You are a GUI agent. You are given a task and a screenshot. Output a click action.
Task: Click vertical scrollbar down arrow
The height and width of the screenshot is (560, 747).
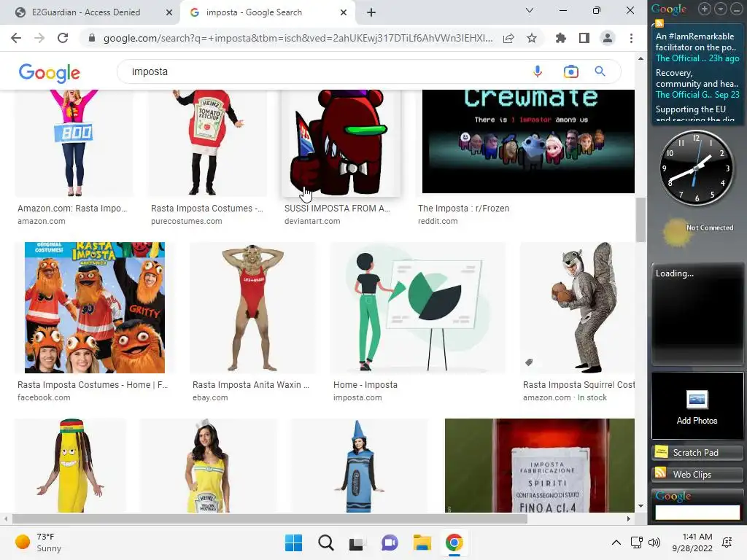640,506
